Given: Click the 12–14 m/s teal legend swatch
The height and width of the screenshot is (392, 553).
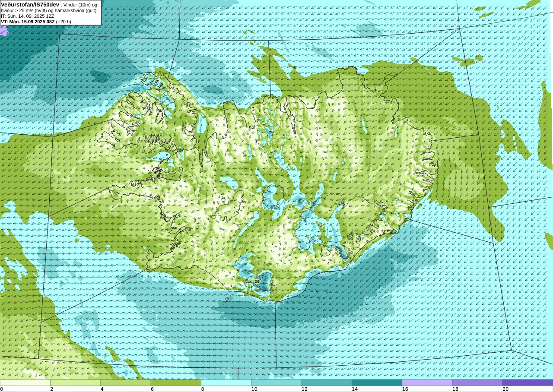Looking at the screenshot, I should (x=327, y=383).
